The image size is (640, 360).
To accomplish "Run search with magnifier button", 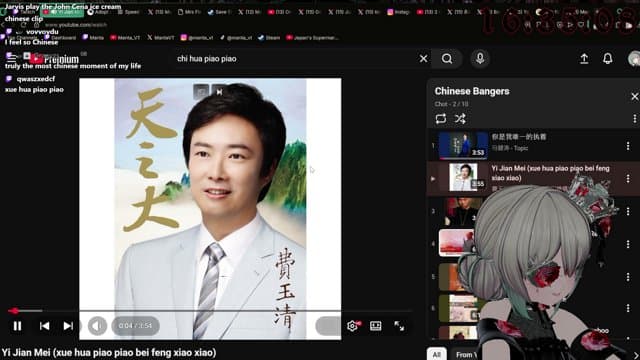I will pyautogui.click(x=447, y=59).
